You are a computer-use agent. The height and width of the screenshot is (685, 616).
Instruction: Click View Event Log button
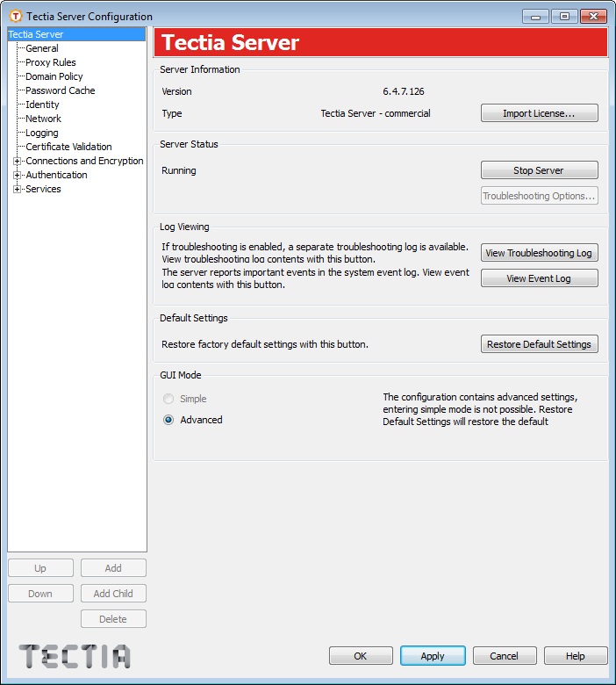[539, 278]
